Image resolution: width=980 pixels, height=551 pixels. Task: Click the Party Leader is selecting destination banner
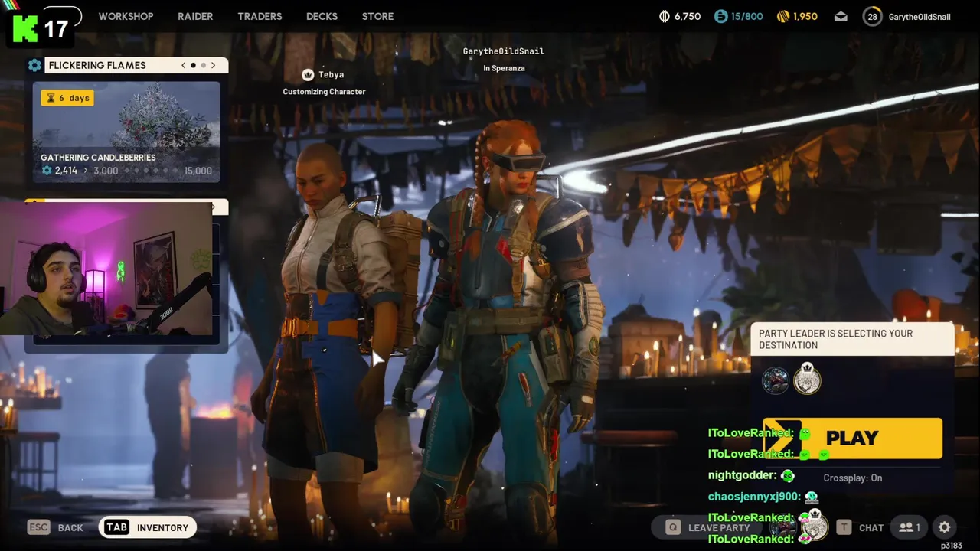(852, 339)
